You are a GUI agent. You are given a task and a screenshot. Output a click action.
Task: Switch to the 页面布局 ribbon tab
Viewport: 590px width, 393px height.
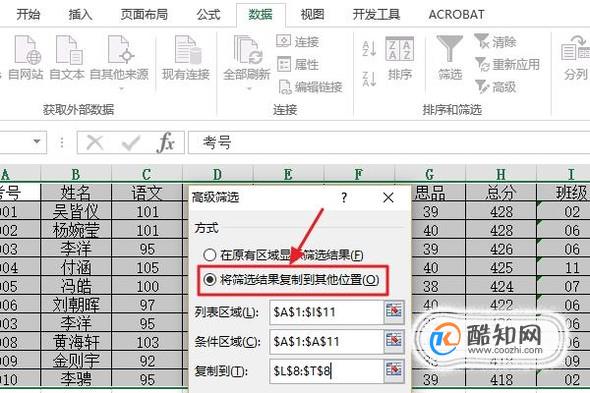144,14
